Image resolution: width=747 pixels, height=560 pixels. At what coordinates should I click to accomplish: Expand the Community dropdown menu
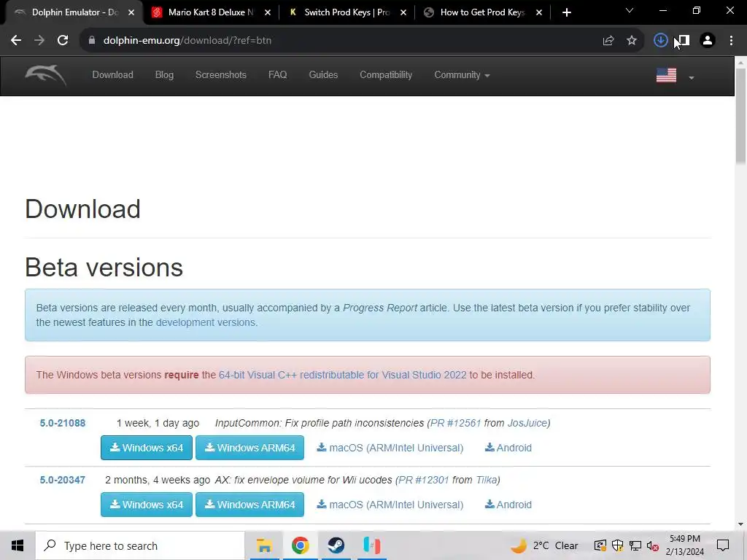click(462, 75)
